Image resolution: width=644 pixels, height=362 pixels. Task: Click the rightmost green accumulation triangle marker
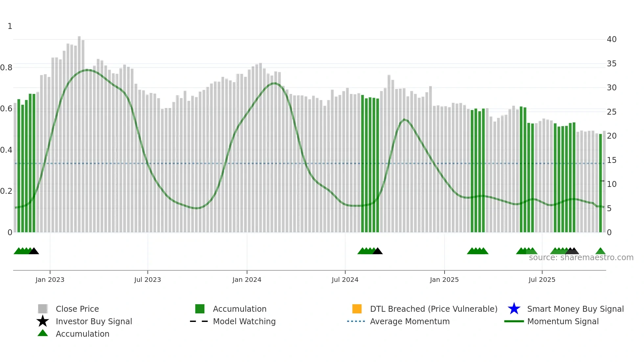[600, 251]
